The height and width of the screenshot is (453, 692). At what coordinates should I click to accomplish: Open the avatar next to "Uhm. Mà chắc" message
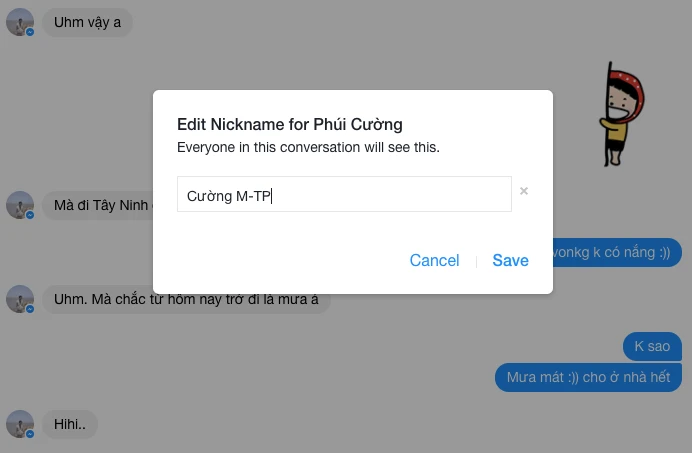pyautogui.click(x=19, y=299)
